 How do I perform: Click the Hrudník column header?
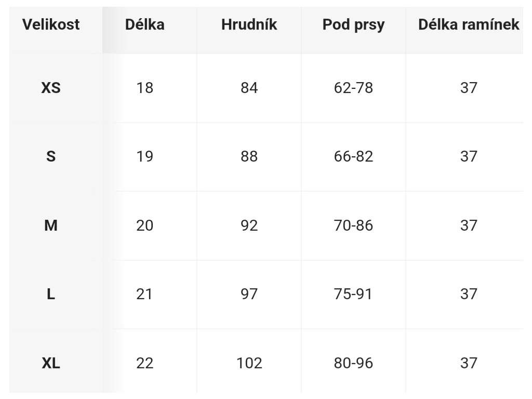[249, 25]
